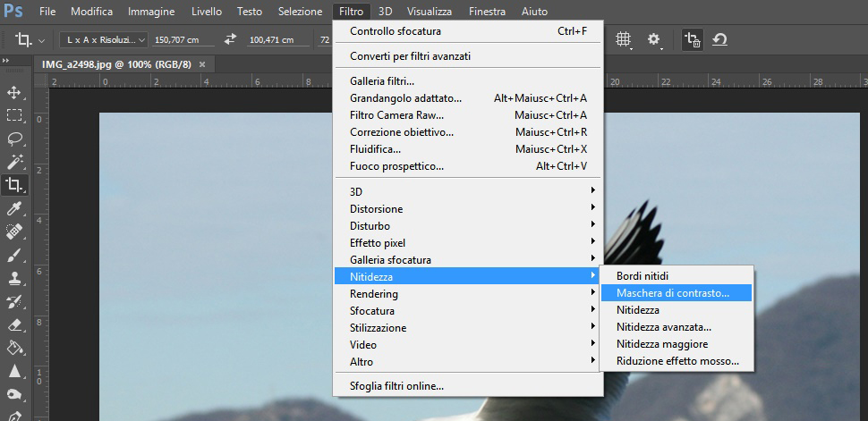868x421 pixels.
Task: Select the Eyedropper tool
Action: (x=13, y=208)
